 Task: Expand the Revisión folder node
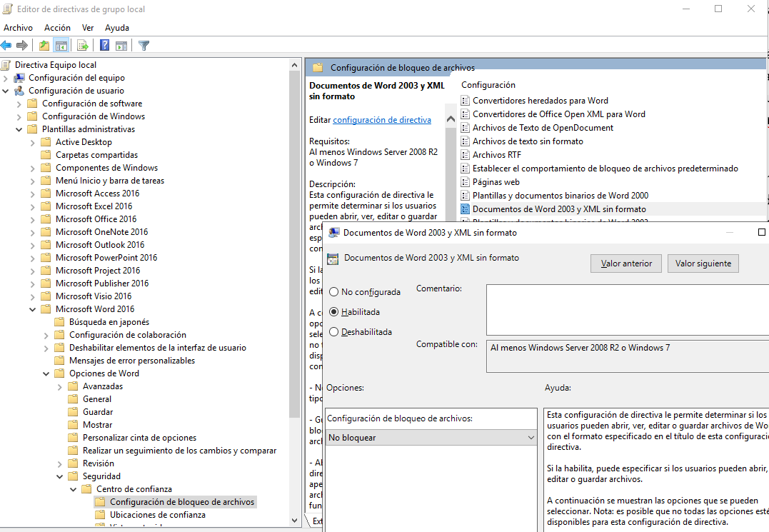coord(60,464)
